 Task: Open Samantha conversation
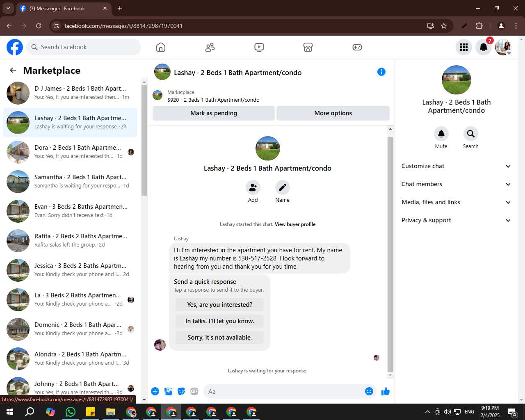tap(70, 182)
